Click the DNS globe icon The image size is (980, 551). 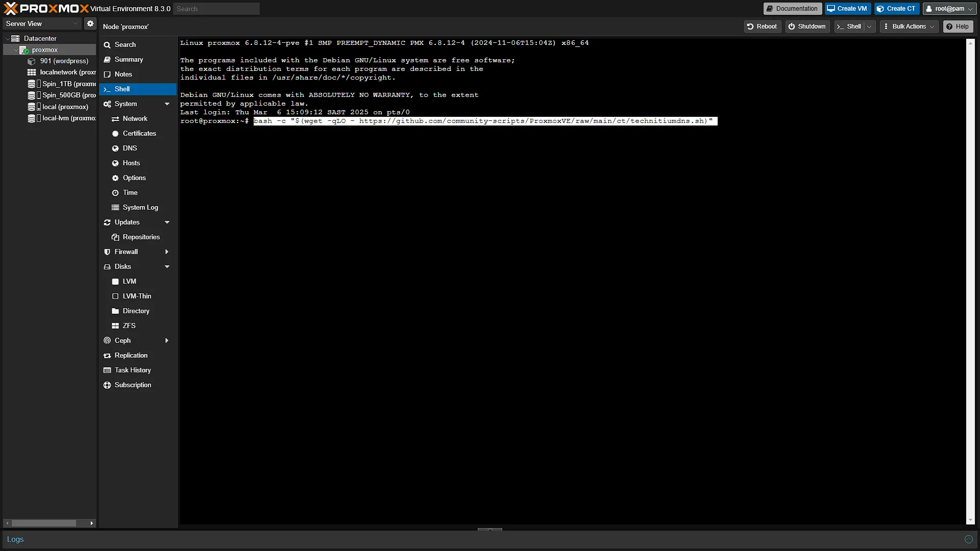[115, 148]
